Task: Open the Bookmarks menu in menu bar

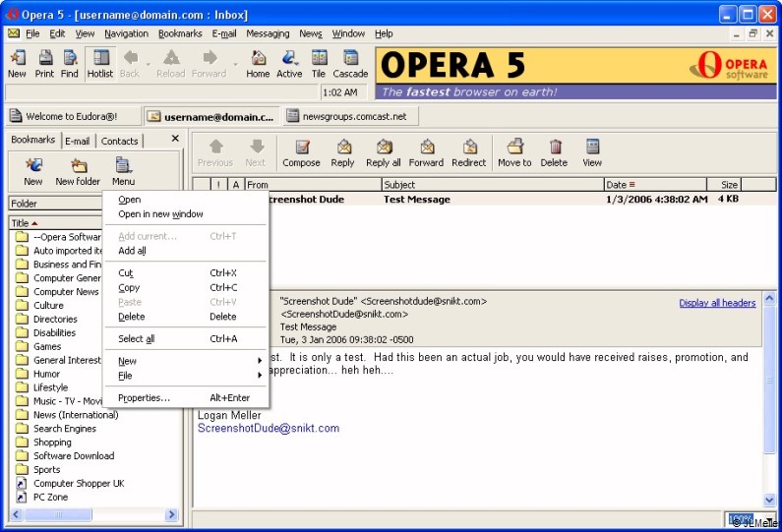Action: pos(180,33)
